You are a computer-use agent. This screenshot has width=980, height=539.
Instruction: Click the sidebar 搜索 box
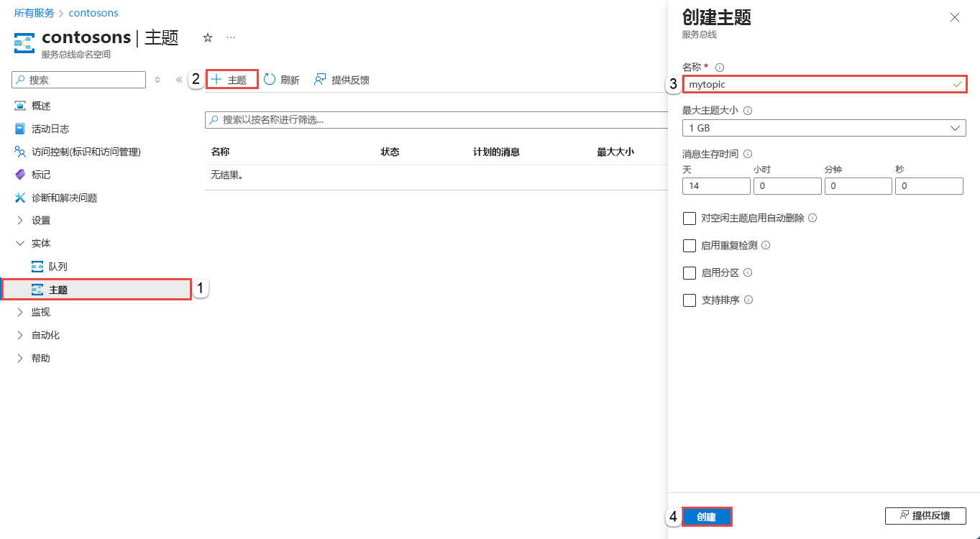[x=79, y=80]
